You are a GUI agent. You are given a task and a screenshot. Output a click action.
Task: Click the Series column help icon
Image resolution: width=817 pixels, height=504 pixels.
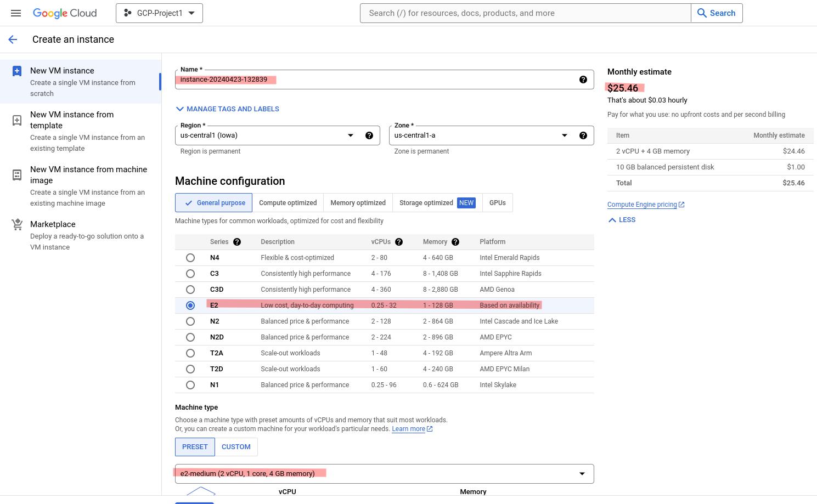(237, 242)
